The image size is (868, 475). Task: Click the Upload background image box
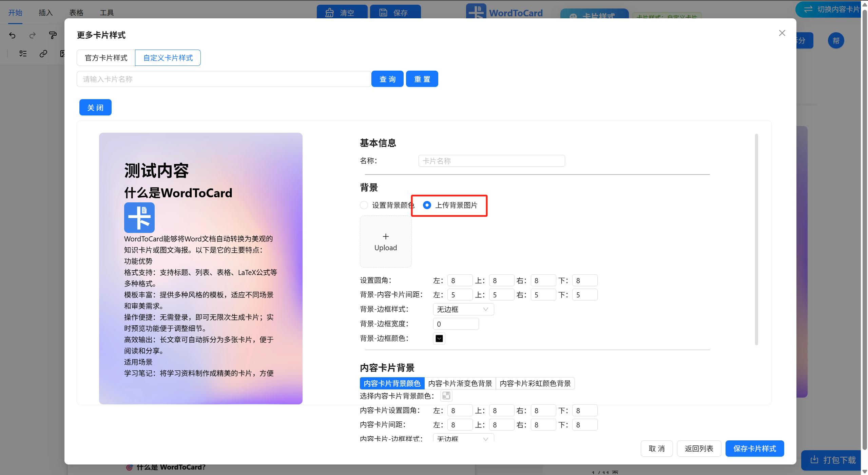386,241
